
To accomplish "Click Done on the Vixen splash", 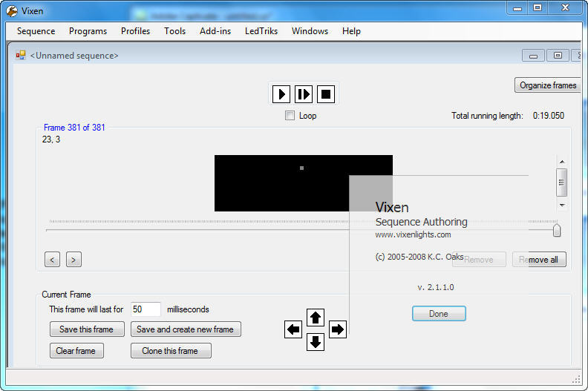I will [439, 314].
